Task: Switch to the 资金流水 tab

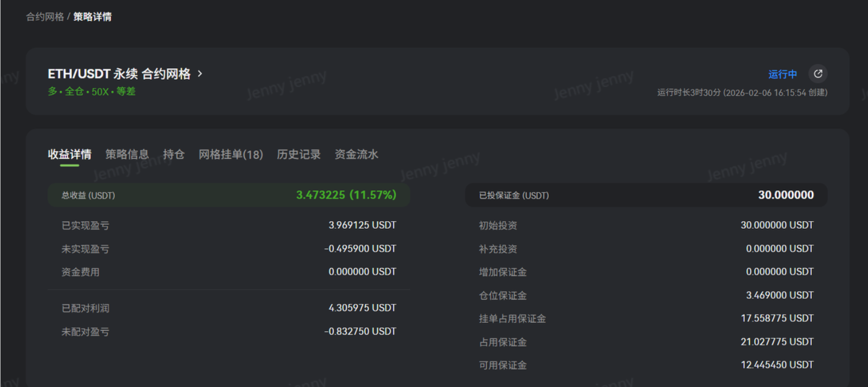Action: click(x=356, y=154)
